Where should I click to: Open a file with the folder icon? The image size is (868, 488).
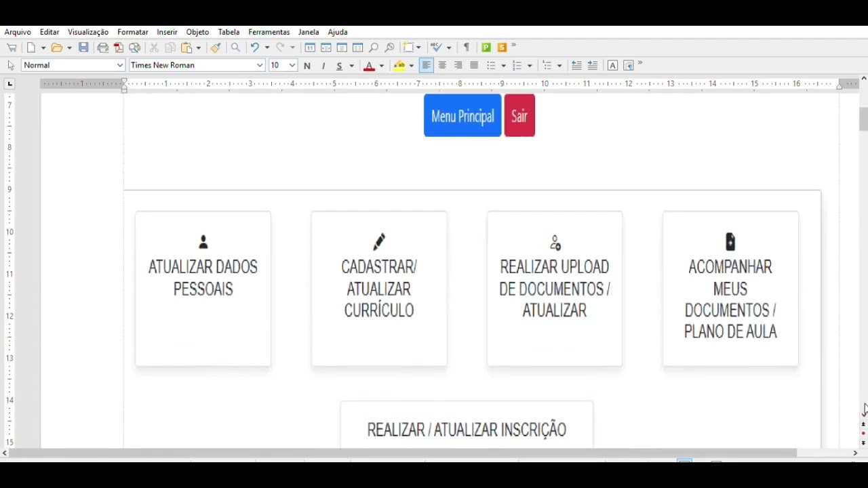point(57,47)
